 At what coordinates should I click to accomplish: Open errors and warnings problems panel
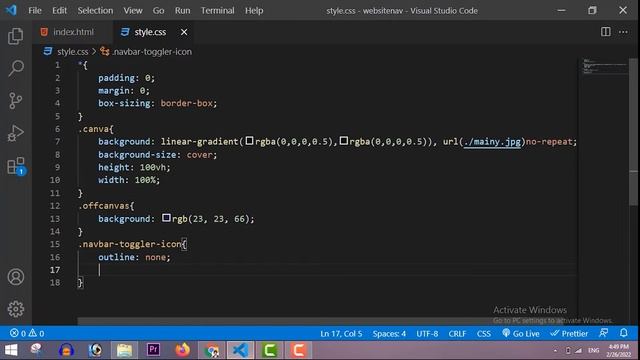click(x=27, y=333)
